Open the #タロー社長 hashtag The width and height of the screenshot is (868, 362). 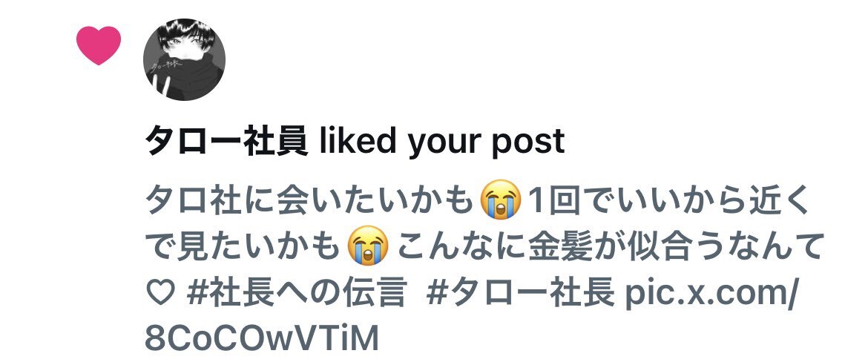coord(521,292)
